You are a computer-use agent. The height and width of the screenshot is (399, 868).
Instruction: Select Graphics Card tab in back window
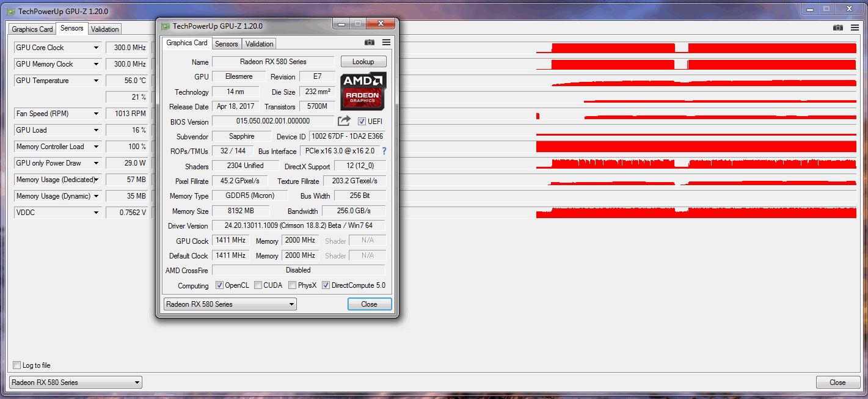(x=32, y=29)
